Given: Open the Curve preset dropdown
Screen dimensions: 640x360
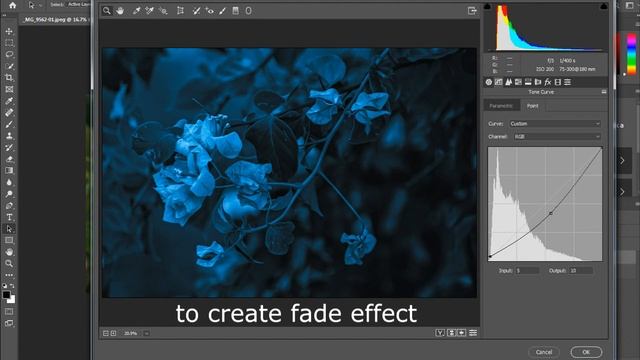Looking at the screenshot, I should (x=555, y=124).
